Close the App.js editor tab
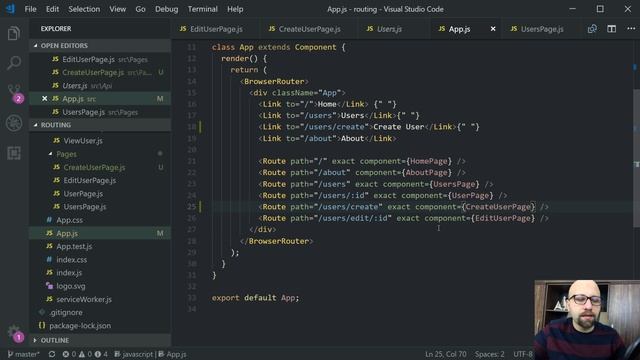 [493, 29]
